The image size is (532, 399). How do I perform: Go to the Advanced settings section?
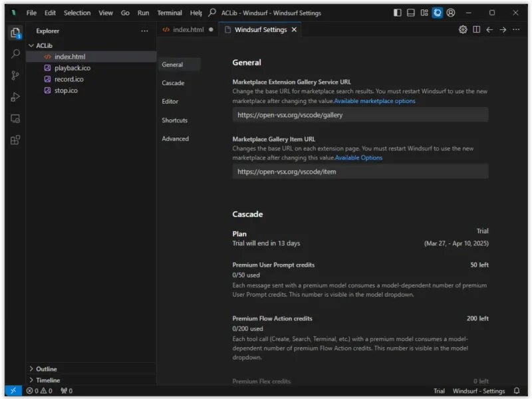click(x=176, y=138)
